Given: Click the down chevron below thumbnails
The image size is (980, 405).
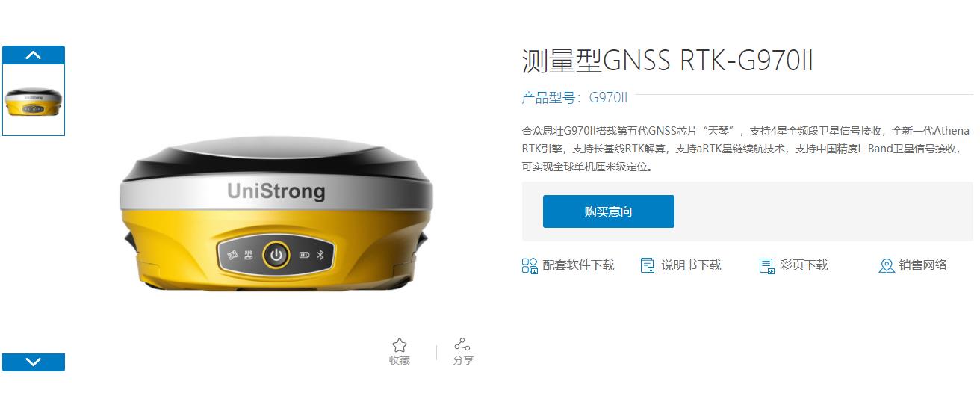Looking at the screenshot, I should [x=34, y=362].
